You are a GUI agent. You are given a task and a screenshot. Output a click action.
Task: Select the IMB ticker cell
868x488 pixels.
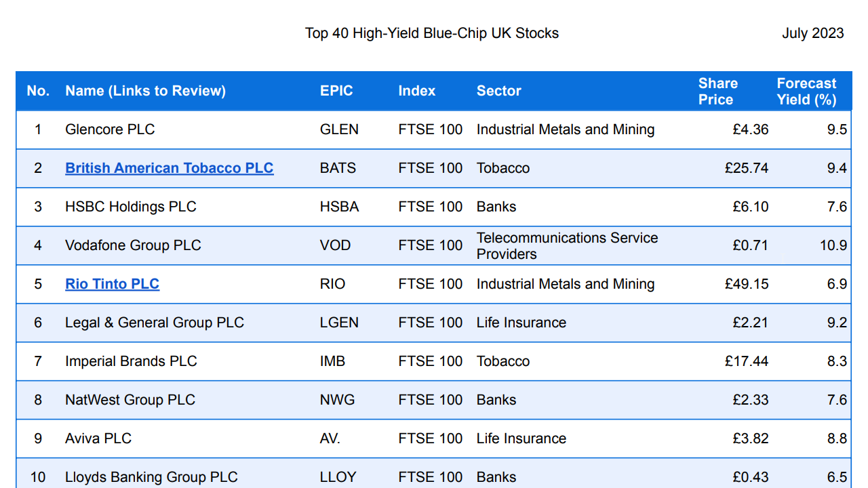click(332, 361)
